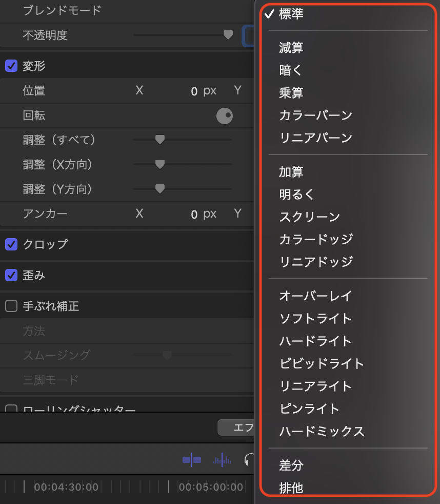Select スクリーン blend mode
The height and width of the screenshot is (504, 440).
coord(310,217)
